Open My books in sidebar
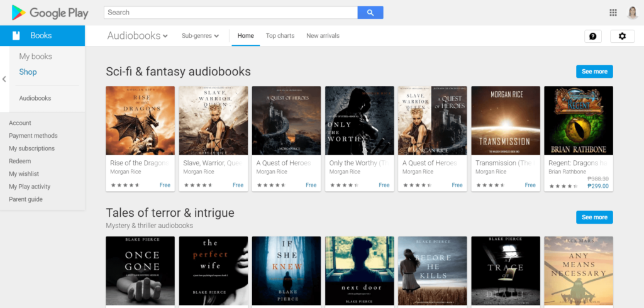644x308 pixels. (36, 57)
